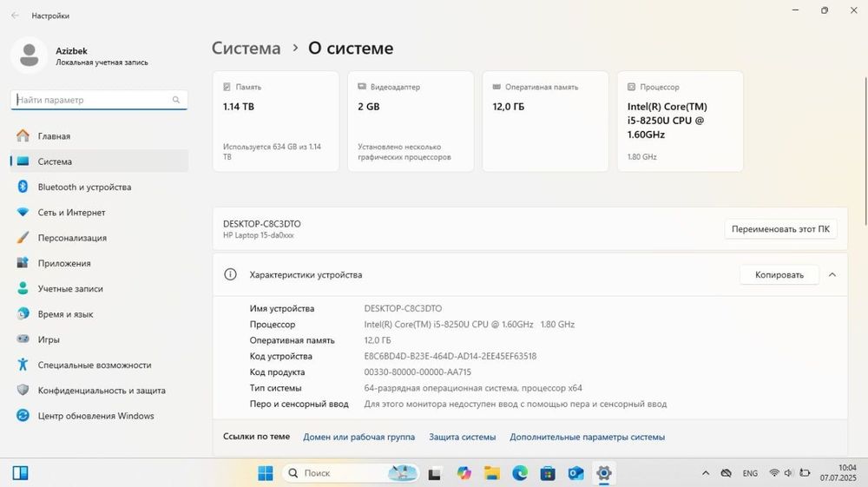Viewport: 868px width, 487px height.
Task: Open the Windows Start menu
Action: (x=265, y=473)
